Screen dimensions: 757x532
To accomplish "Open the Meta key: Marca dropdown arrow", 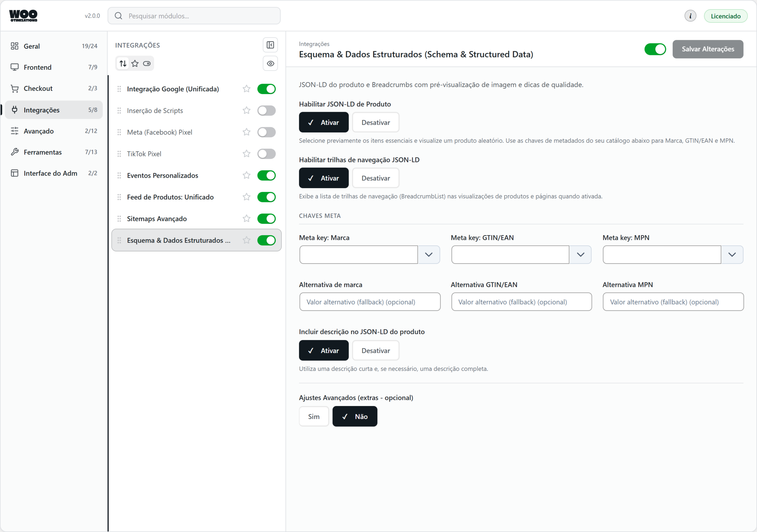I will coord(428,255).
